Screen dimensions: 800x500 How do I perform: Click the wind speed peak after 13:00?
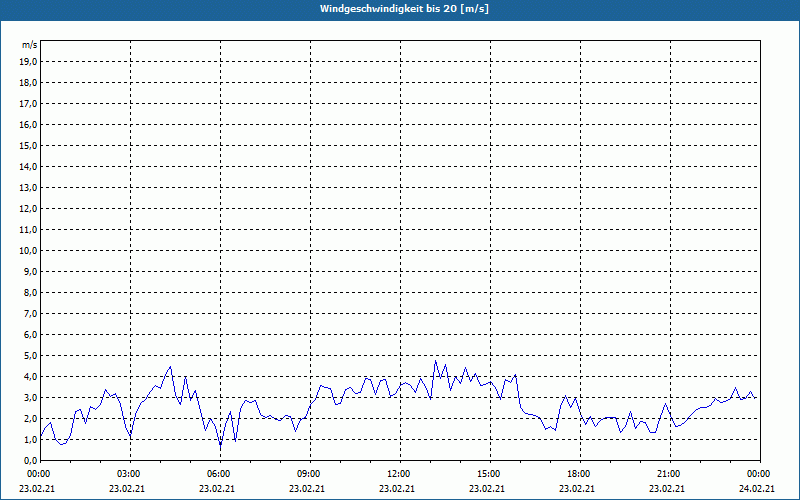[x=435, y=361]
